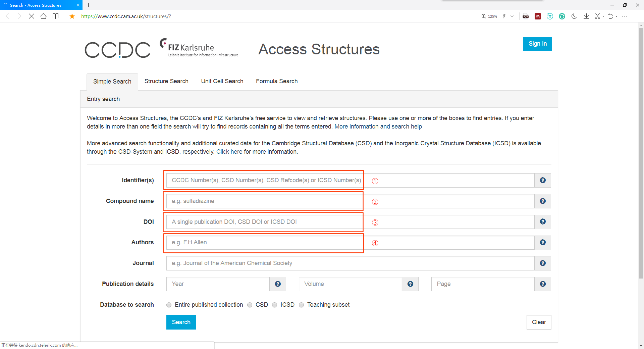Select the CSD database radio button
Image resolution: width=644 pixels, height=349 pixels.
250,305
